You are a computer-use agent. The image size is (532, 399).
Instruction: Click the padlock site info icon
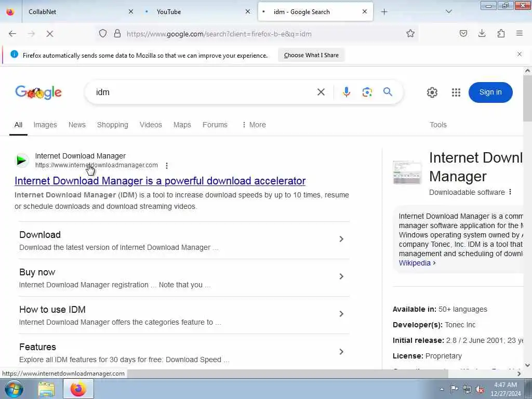117,33
